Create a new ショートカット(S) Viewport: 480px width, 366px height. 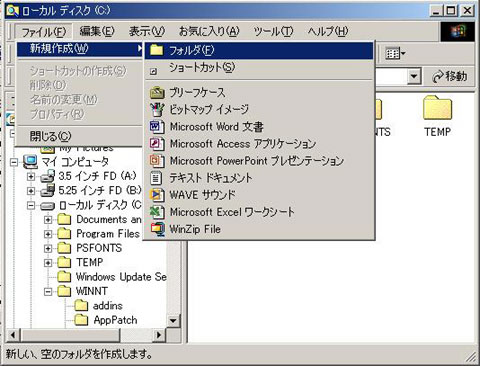[x=259, y=68]
